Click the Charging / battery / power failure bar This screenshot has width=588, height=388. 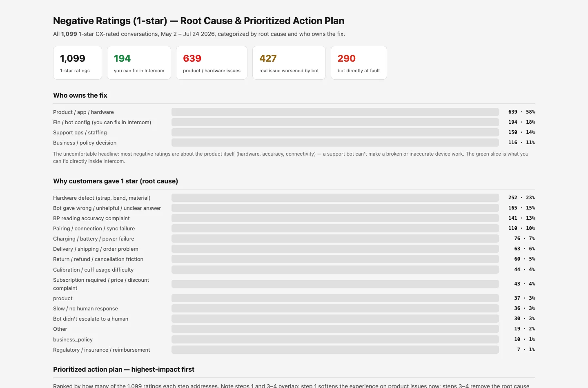[335, 239]
